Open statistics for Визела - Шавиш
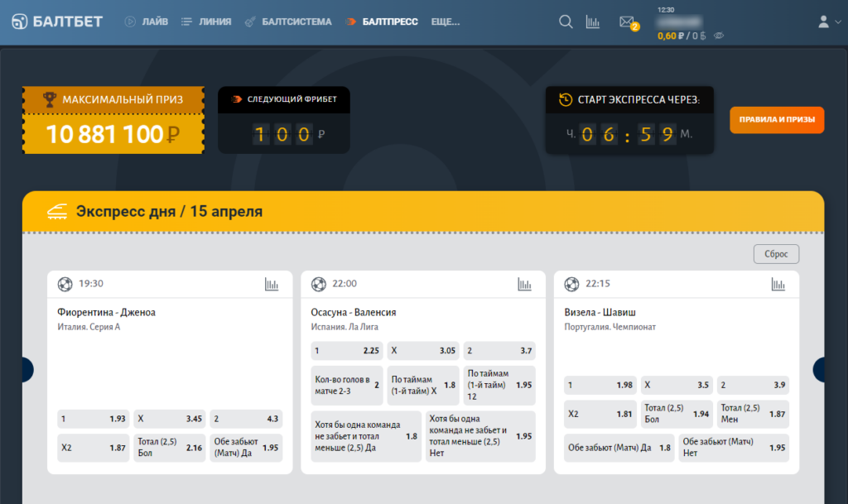Viewport: 848px width, 504px height. [x=778, y=284]
